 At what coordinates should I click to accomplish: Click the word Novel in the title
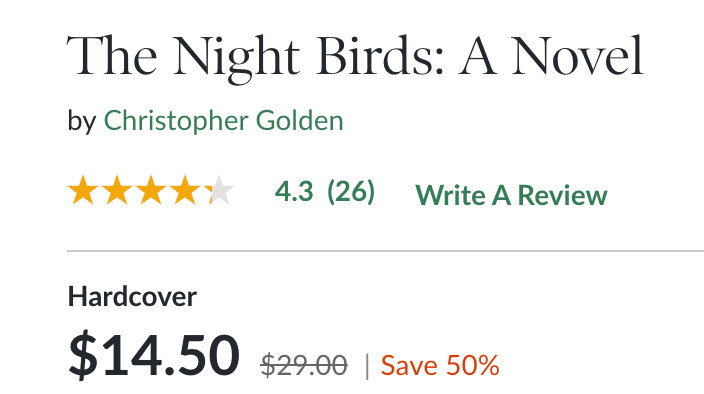[x=577, y=56]
